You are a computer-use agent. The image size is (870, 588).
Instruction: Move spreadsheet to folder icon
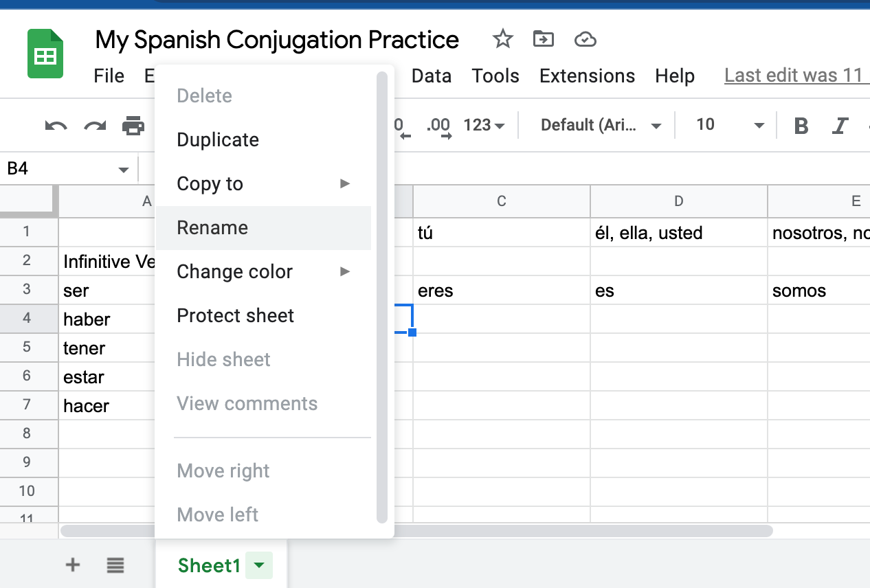pos(544,39)
